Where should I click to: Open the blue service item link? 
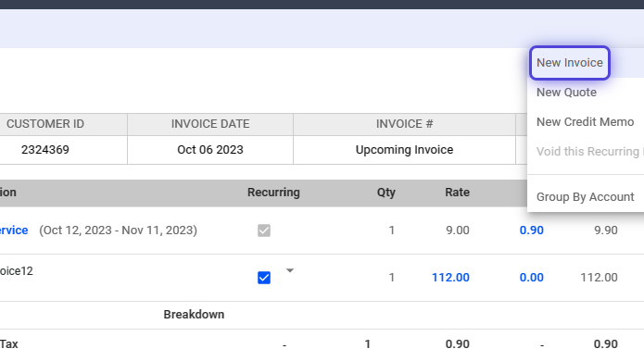pos(14,231)
